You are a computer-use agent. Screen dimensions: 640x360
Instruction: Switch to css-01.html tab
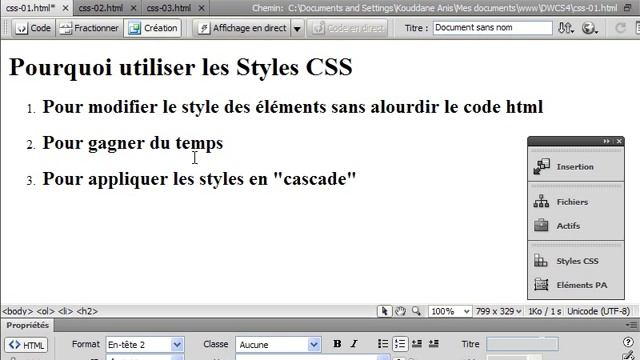[30, 8]
